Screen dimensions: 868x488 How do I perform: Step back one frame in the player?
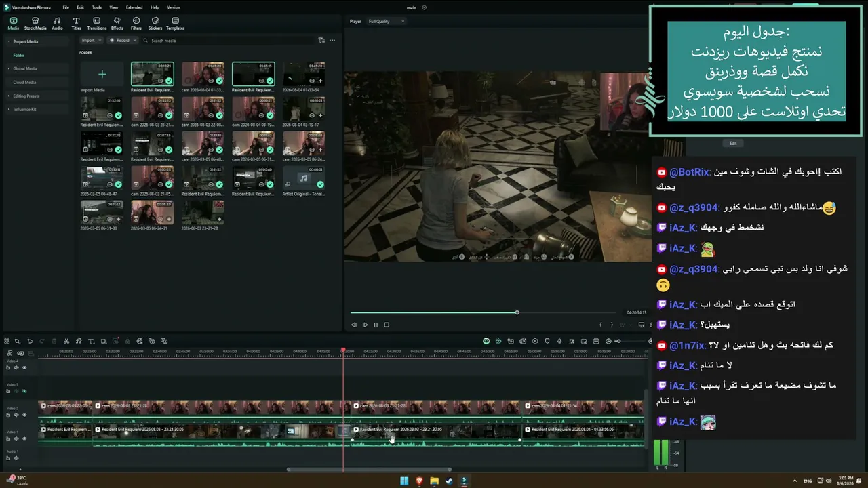pos(353,325)
